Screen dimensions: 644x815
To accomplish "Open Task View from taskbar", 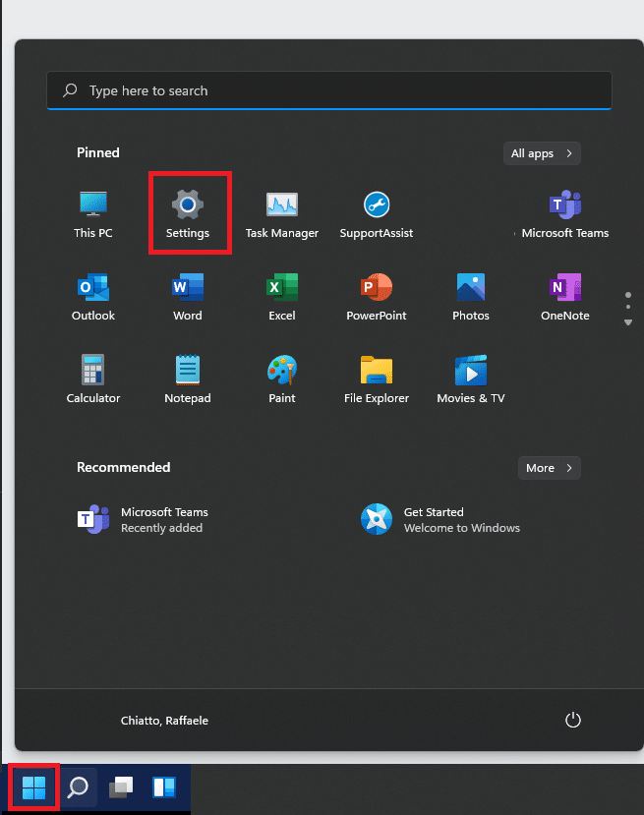I will coord(121,787).
